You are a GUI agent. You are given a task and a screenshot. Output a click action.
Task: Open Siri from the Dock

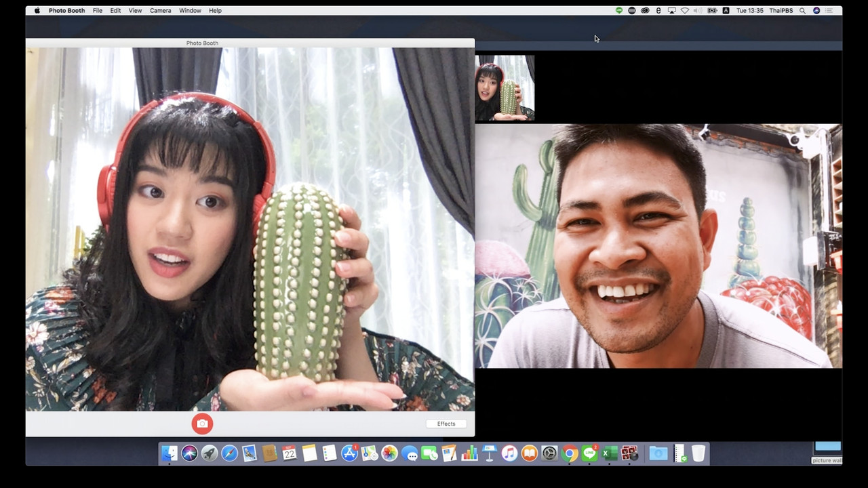(x=189, y=453)
